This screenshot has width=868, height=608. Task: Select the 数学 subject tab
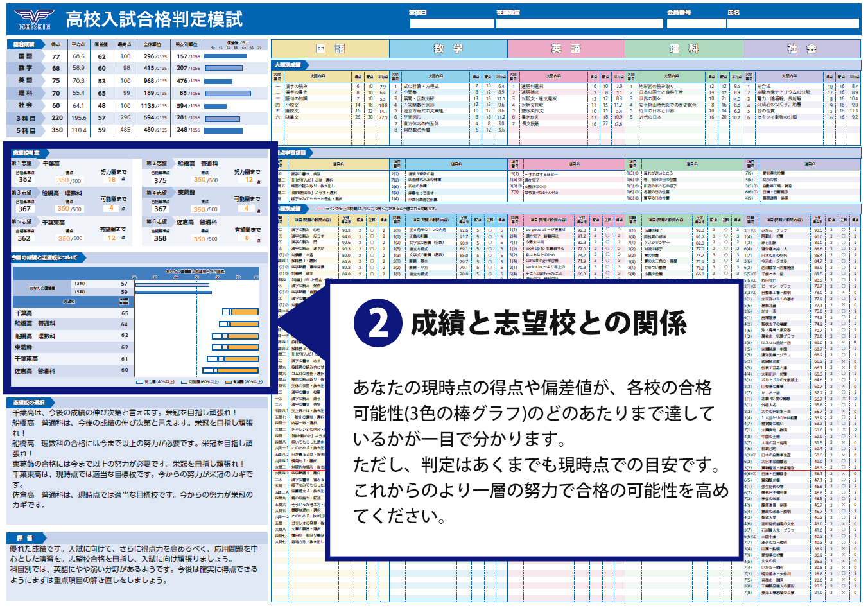click(448, 49)
